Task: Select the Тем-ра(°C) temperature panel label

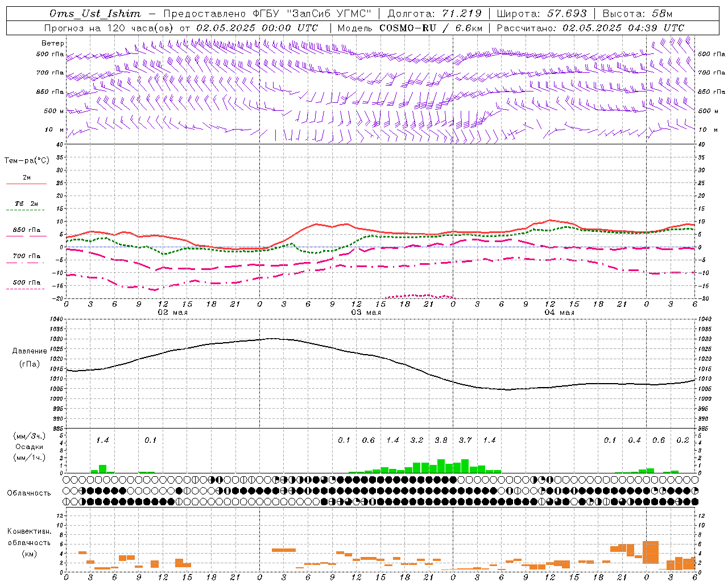Action: point(27,161)
